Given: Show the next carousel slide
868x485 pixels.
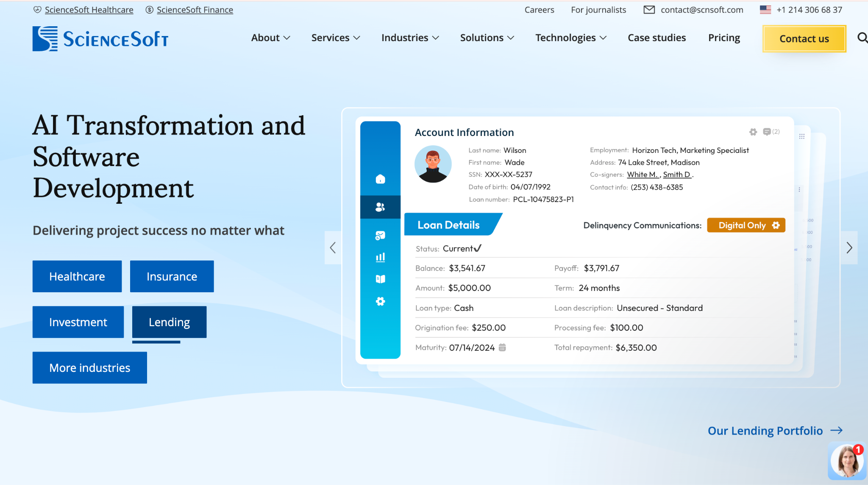Looking at the screenshot, I should (x=849, y=248).
